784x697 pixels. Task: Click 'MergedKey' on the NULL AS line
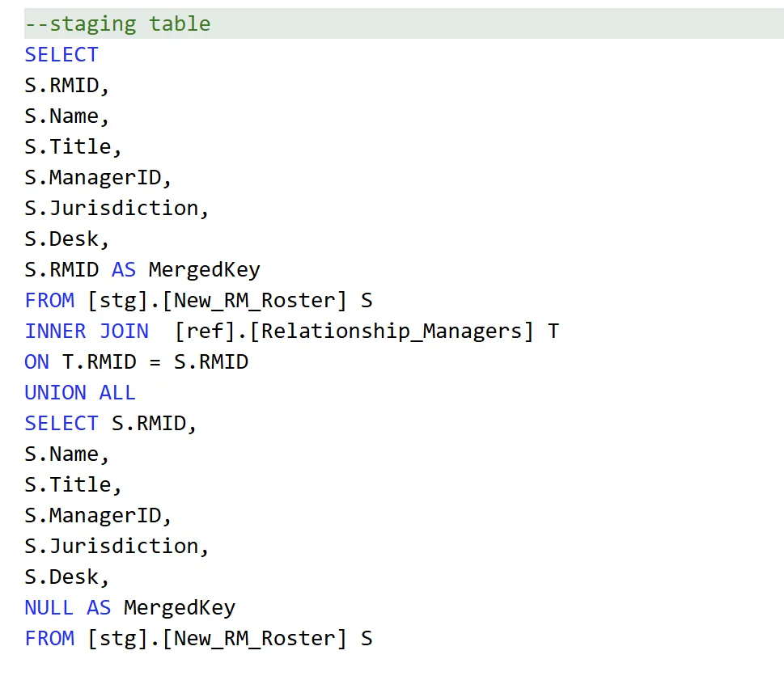coord(180,609)
